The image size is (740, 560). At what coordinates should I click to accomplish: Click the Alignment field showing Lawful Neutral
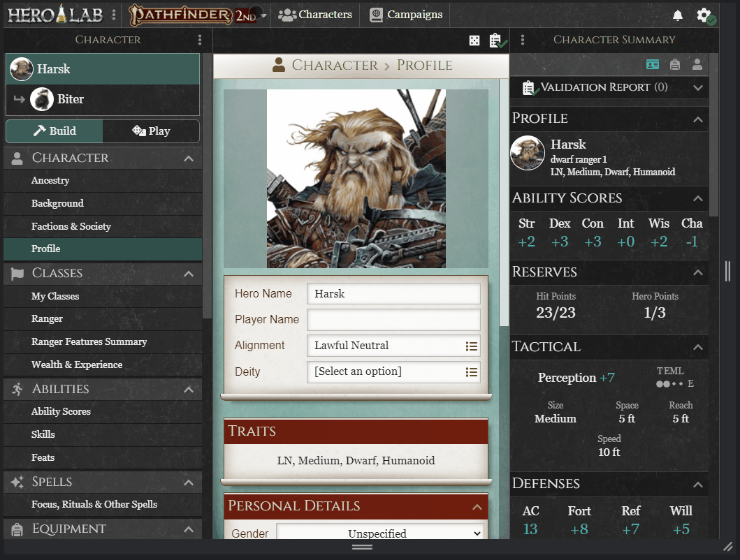coord(393,346)
